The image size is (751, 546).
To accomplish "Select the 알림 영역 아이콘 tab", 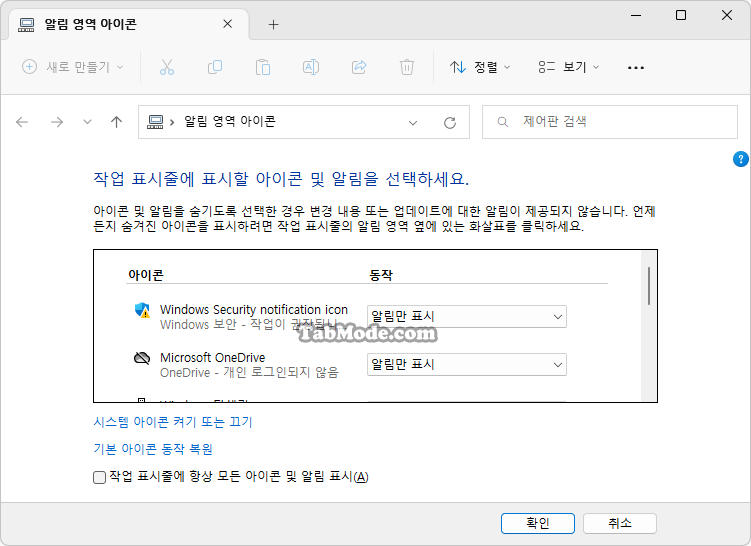I will click(x=128, y=24).
